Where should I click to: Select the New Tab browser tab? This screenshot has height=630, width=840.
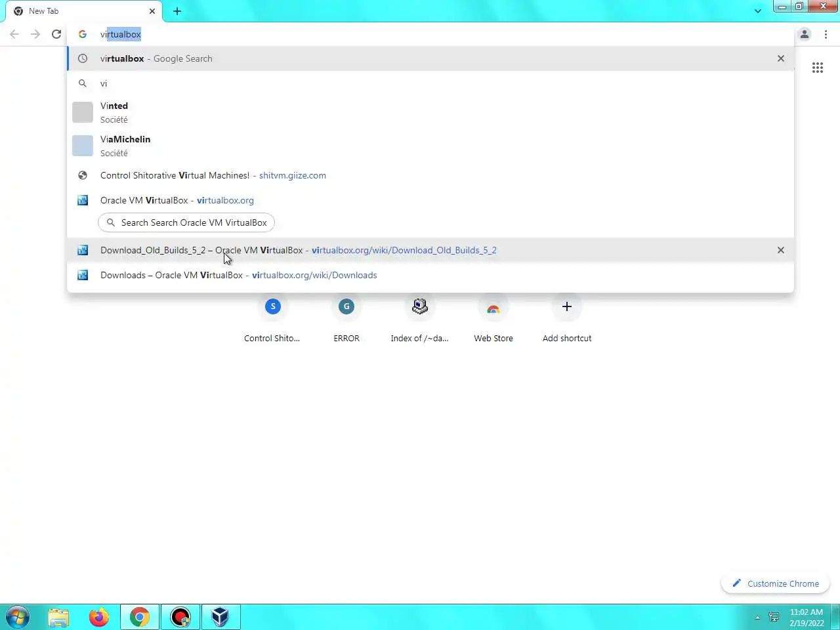tap(84, 11)
